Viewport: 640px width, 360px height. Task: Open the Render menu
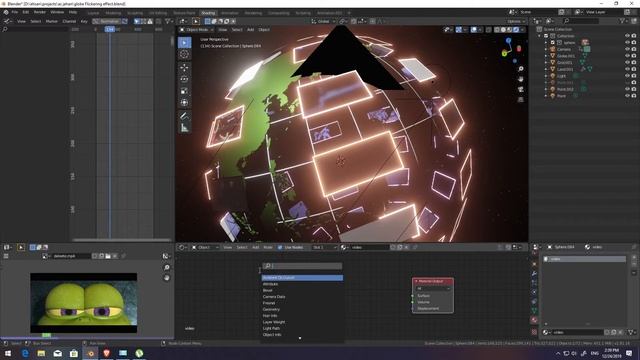click(x=40, y=12)
